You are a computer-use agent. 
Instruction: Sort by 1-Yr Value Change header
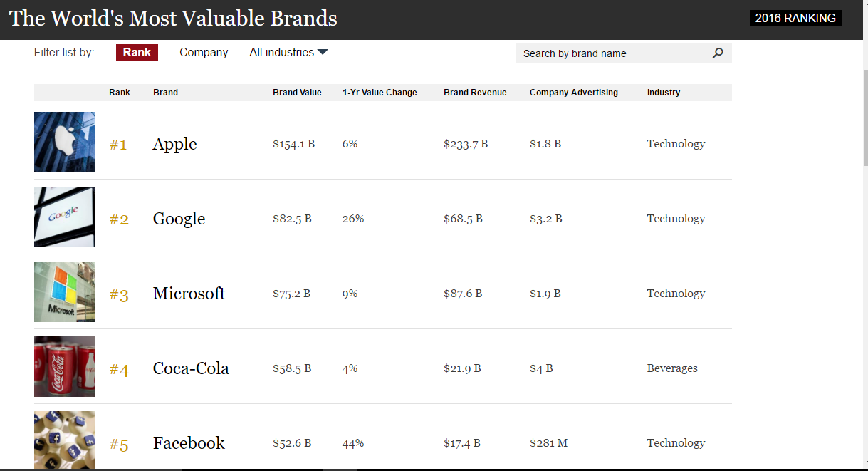click(x=380, y=93)
